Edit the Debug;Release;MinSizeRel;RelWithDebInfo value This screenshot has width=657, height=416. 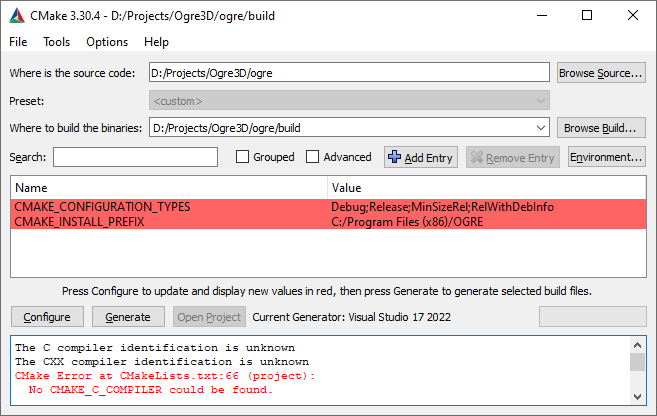(442, 207)
